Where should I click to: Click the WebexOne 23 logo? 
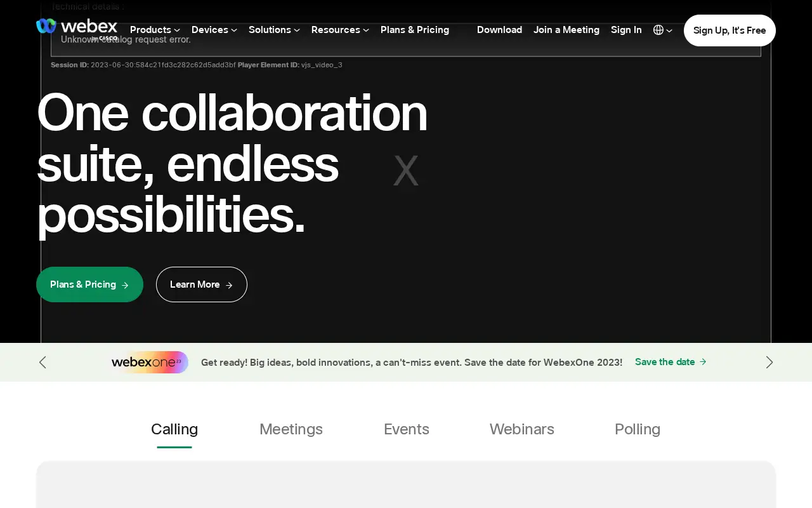pyautogui.click(x=150, y=362)
